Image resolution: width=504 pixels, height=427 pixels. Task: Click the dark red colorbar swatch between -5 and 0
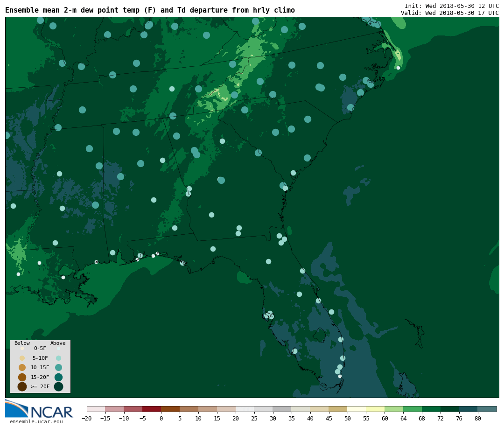pyautogui.click(x=152, y=409)
